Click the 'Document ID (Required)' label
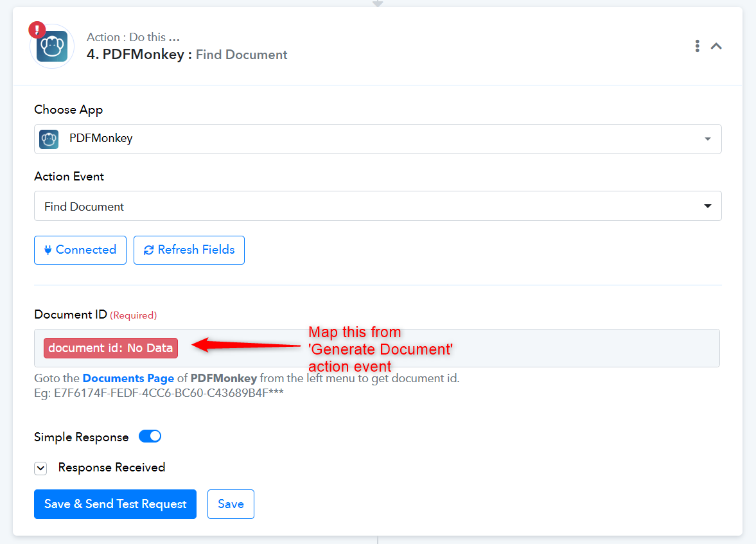 [x=96, y=315]
